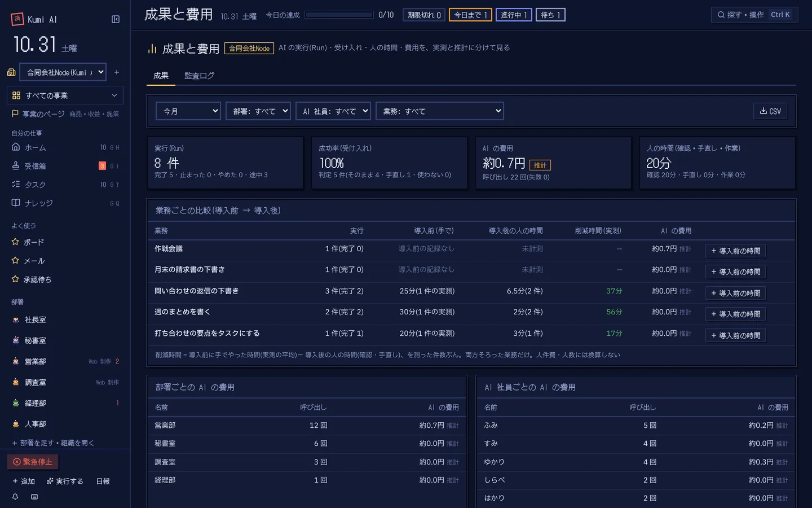Click the 今日の達成 progress bar
The image size is (812, 508).
(x=339, y=15)
